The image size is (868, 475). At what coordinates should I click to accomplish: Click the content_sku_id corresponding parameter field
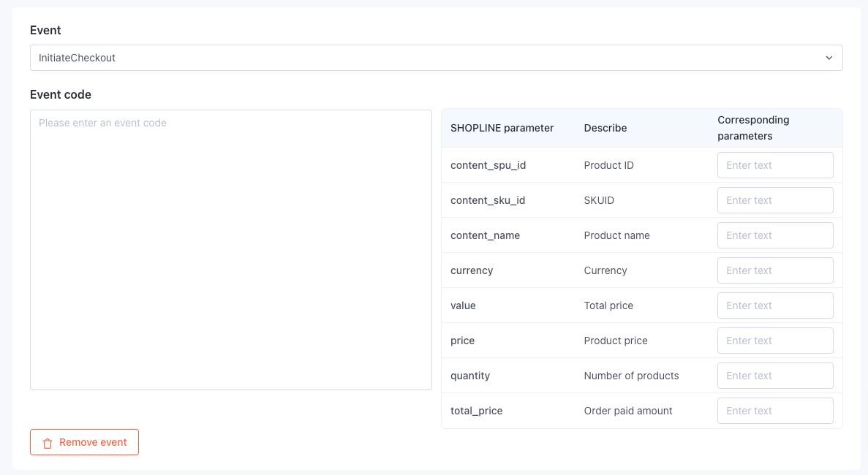click(775, 200)
